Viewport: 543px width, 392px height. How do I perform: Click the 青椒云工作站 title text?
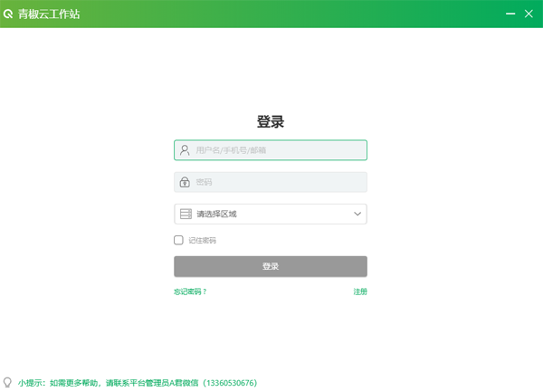(x=49, y=14)
